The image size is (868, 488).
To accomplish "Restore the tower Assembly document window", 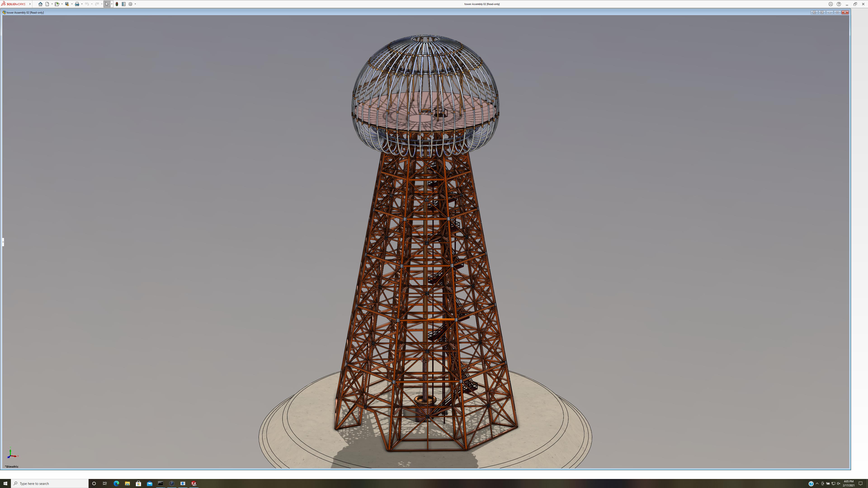I will pyautogui.click(x=837, y=12).
